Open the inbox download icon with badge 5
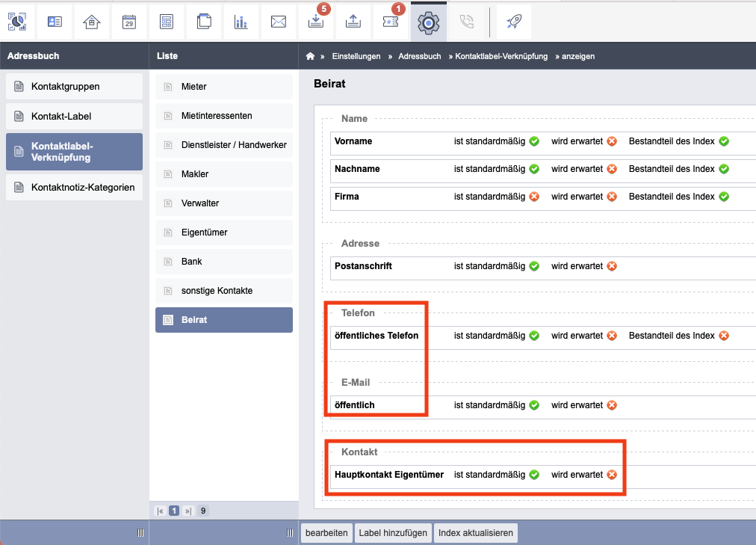The height and width of the screenshot is (545, 756). coord(316,21)
